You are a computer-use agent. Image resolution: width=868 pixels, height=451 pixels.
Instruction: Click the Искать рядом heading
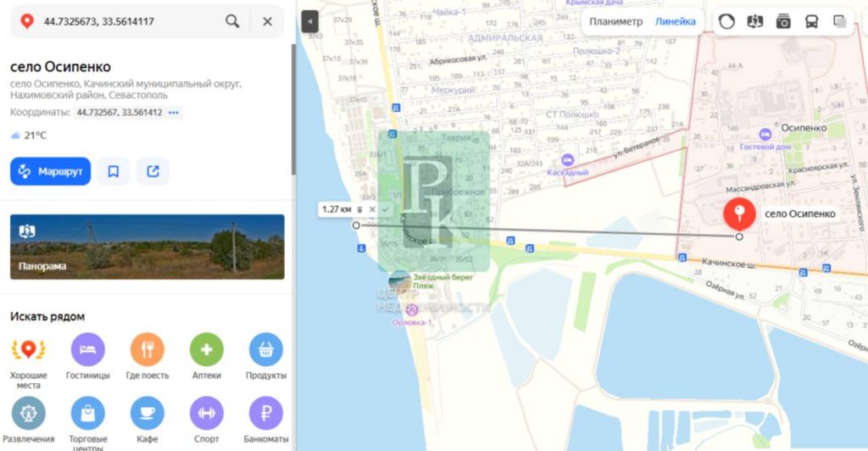click(47, 316)
